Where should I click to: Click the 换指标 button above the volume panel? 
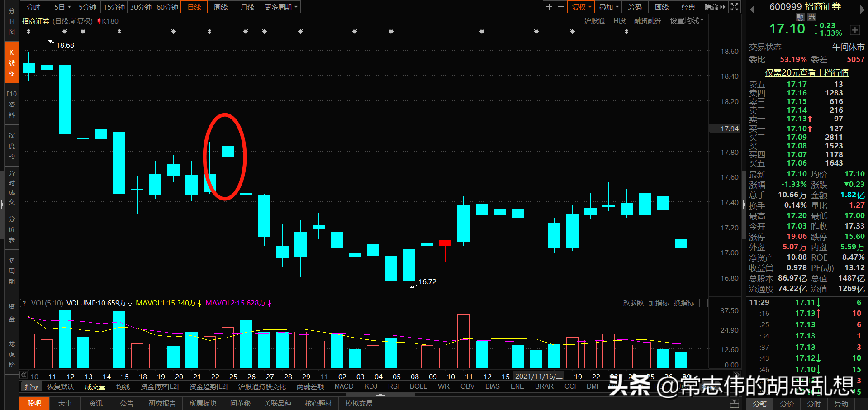pyautogui.click(x=684, y=303)
